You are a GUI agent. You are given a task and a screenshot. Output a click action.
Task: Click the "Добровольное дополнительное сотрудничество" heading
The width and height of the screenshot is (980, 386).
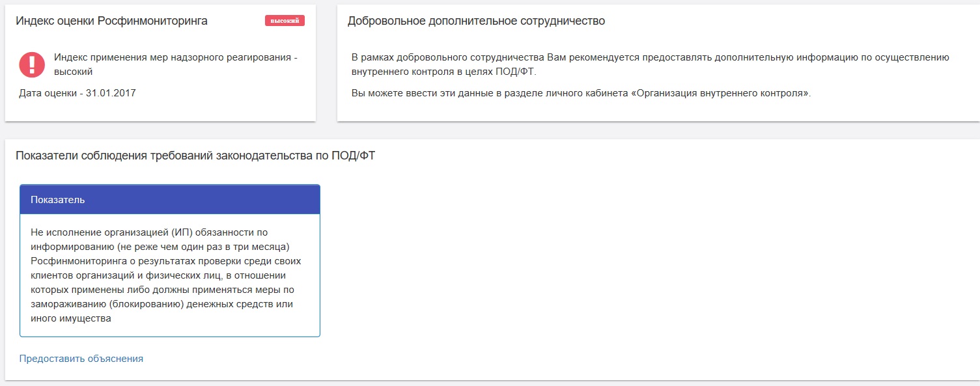(477, 21)
